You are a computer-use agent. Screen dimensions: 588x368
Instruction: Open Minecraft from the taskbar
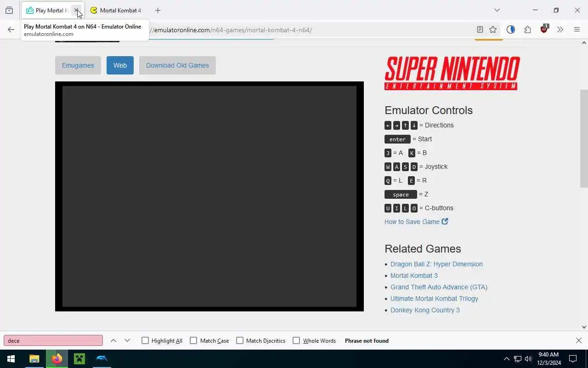coord(79,359)
